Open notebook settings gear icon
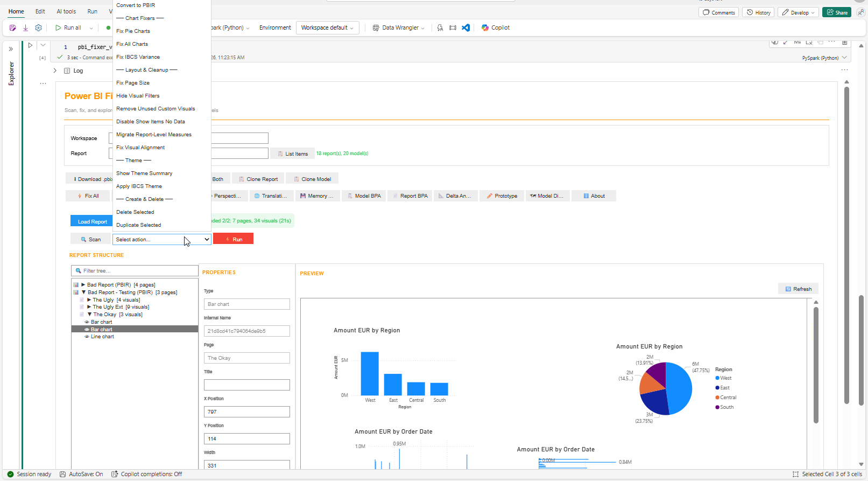Viewport: 868px width, 481px height. (x=38, y=27)
